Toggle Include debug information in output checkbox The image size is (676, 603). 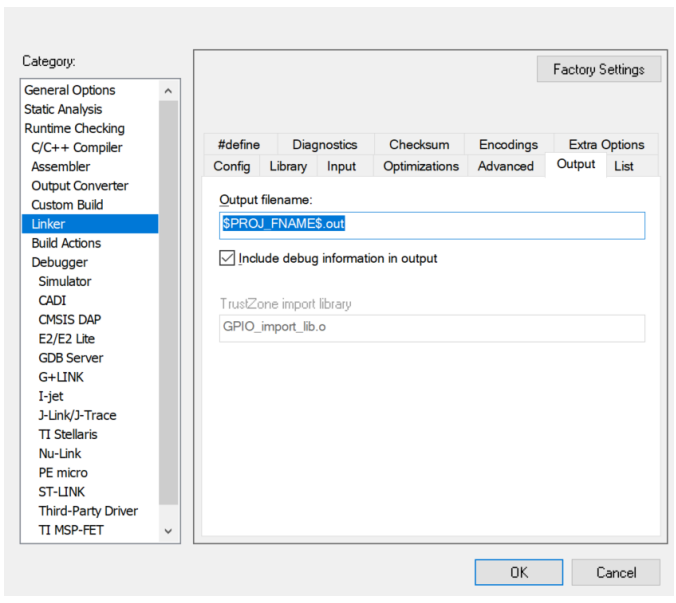tap(227, 259)
